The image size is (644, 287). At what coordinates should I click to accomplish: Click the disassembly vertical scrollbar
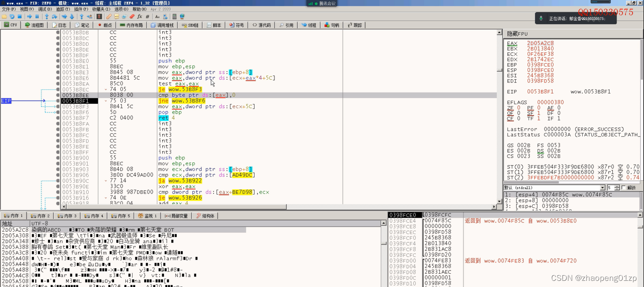(499, 118)
